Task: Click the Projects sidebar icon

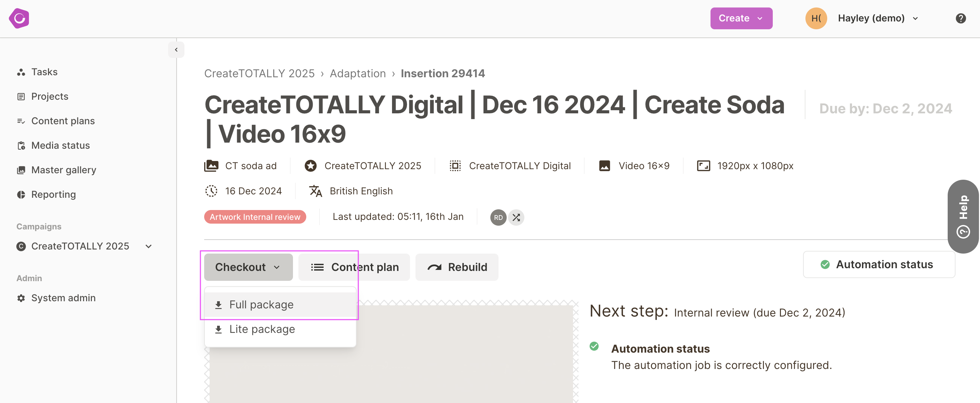Action: pos(21,97)
